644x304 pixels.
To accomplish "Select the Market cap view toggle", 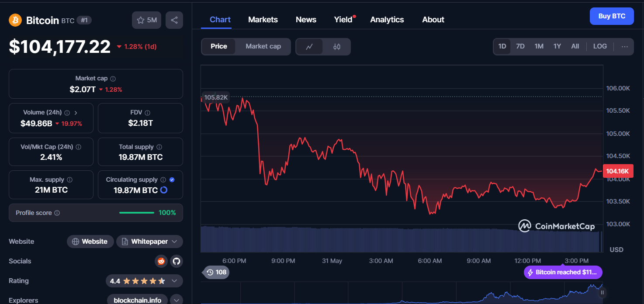I will (x=263, y=46).
